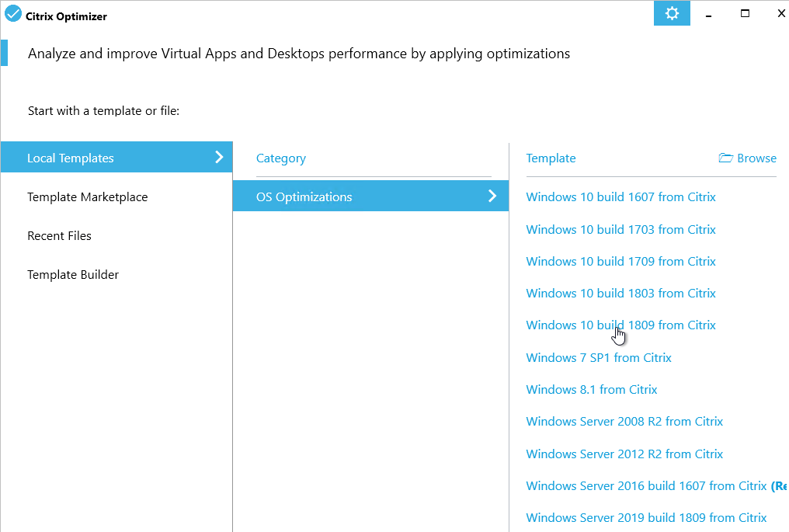Open Windows 8.1 from Citrix template
This screenshot has height=532, width=789.
[591, 390]
